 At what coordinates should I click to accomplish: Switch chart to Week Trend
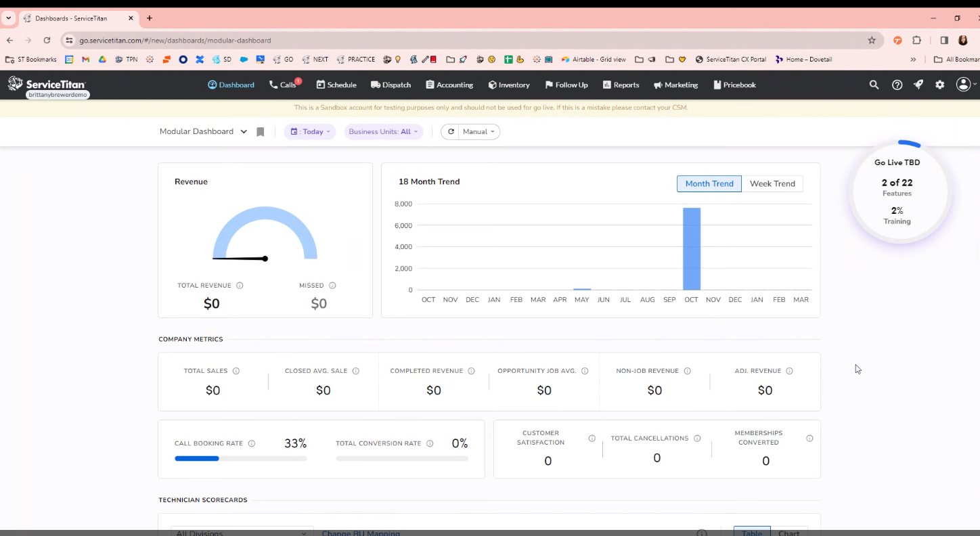click(x=772, y=183)
